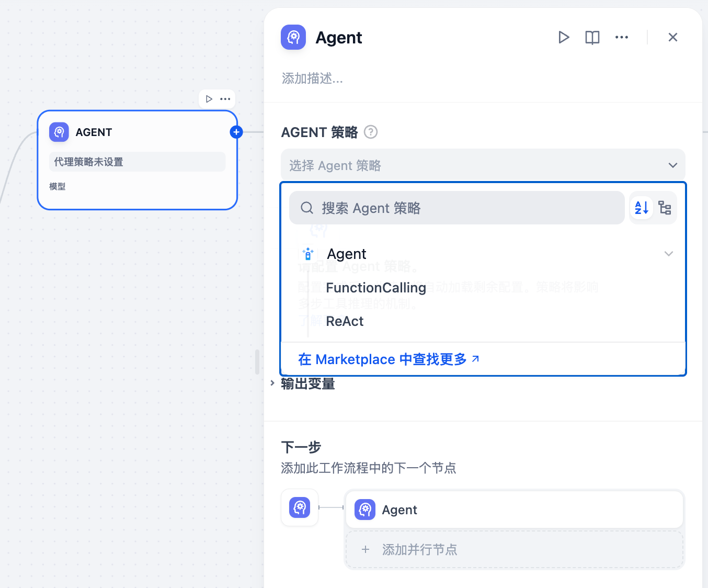Click the Agent plugin icon in the list
The height and width of the screenshot is (588, 708).
tap(308, 254)
